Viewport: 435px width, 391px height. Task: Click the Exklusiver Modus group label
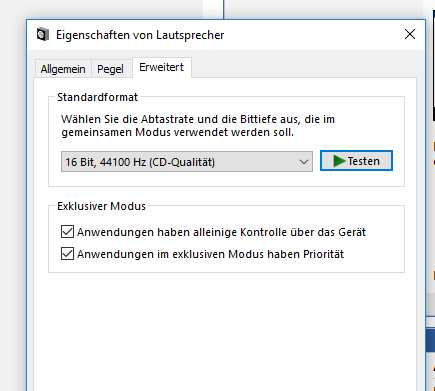[101, 206]
